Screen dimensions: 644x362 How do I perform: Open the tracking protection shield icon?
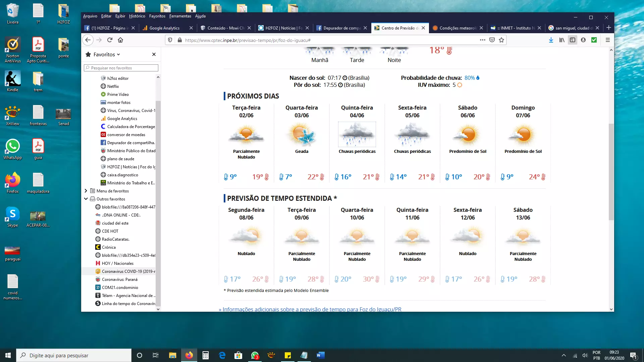170,40
